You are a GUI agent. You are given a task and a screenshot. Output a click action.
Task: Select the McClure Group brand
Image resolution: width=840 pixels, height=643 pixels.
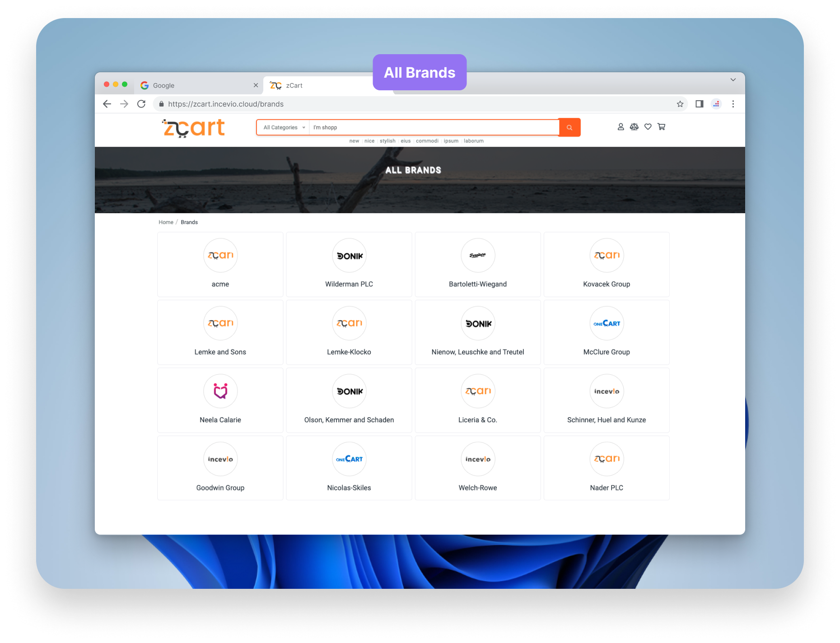[x=606, y=332]
